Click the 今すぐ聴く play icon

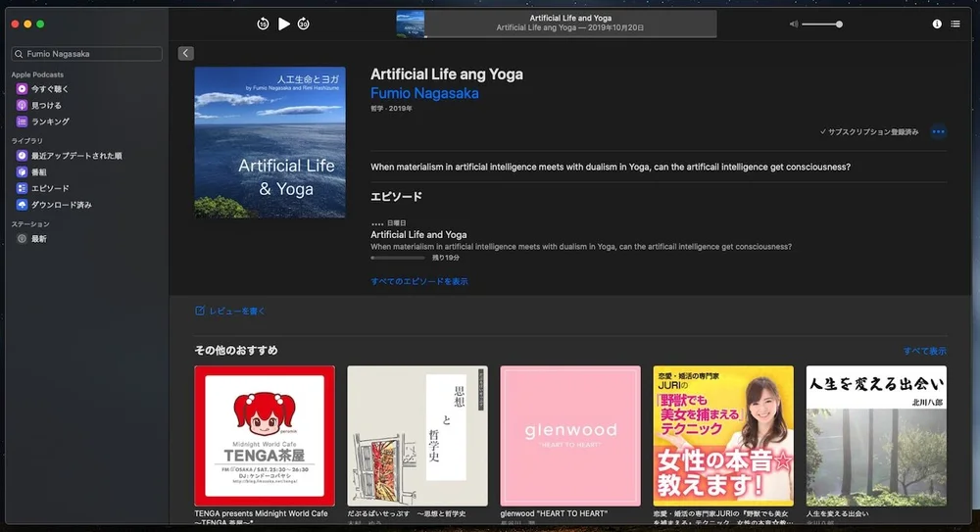pyautogui.click(x=22, y=89)
